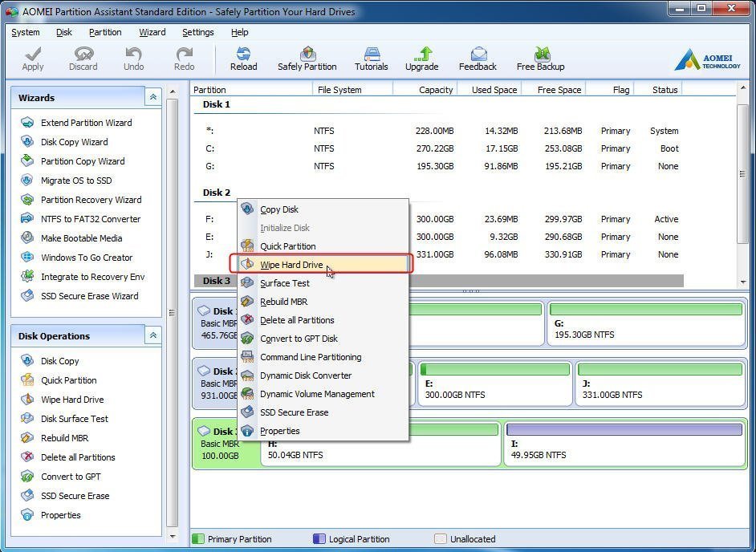The width and height of the screenshot is (756, 552).
Task: Click the Upgrade arrow icon
Action: pos(422,59)
